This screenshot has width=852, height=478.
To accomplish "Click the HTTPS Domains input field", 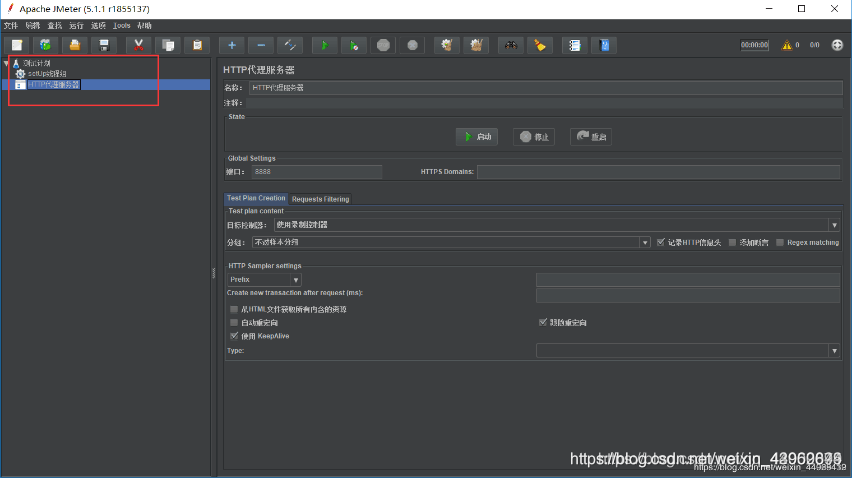I will point(659,172).
